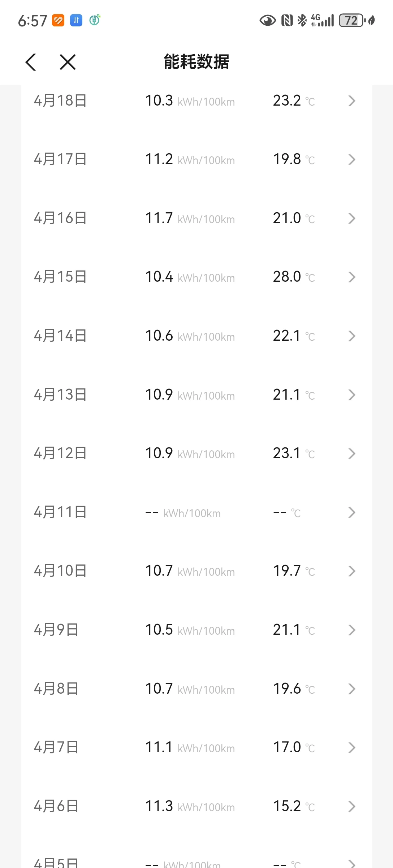
Task: Tap the orange notification app icon
Action: 58,20
